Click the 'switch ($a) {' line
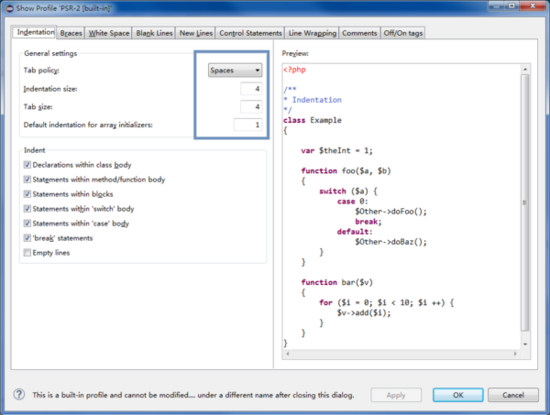 click(348, 191)
